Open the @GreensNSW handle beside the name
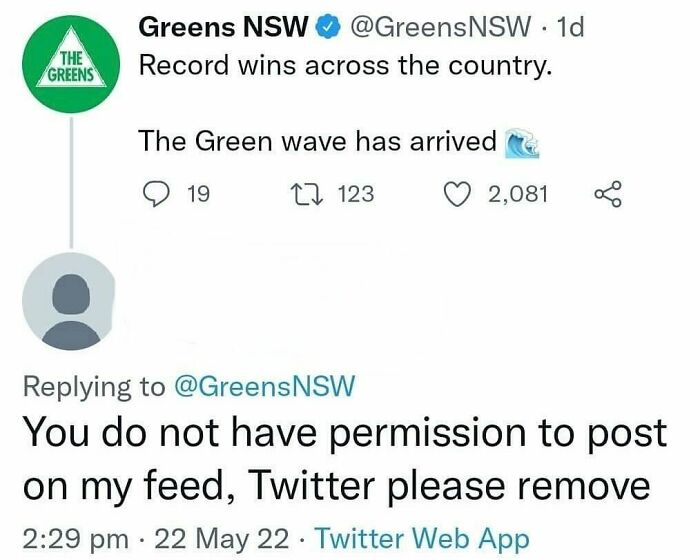700x560 pixels. (x=443, y=28)
